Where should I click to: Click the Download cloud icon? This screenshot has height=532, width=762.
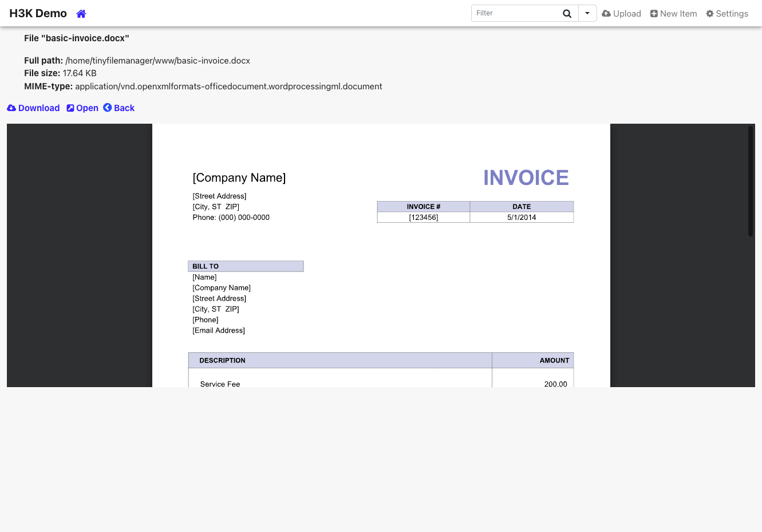pyautogui.click(x=11, y=108)
